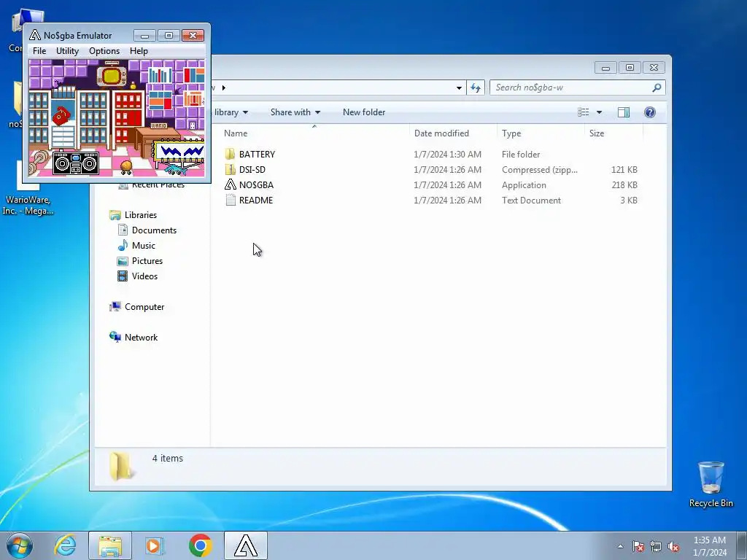Open the File menu in No$gba
The image size is (747, 560).
(39, 51)
